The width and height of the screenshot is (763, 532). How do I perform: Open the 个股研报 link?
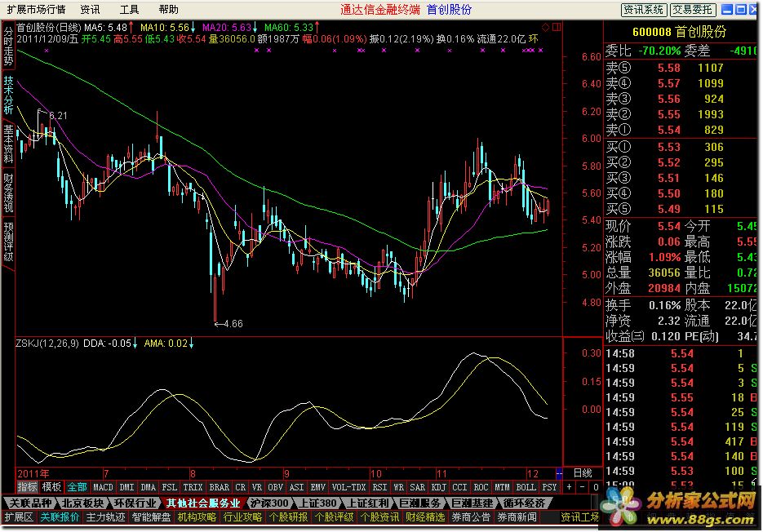pyautogui.click(x=288, y=517)
